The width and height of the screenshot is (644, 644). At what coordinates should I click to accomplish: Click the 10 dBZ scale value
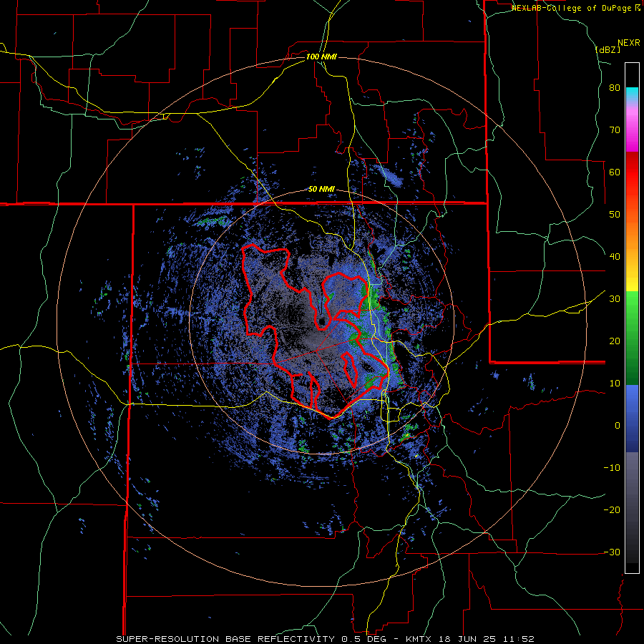[615, 384]
